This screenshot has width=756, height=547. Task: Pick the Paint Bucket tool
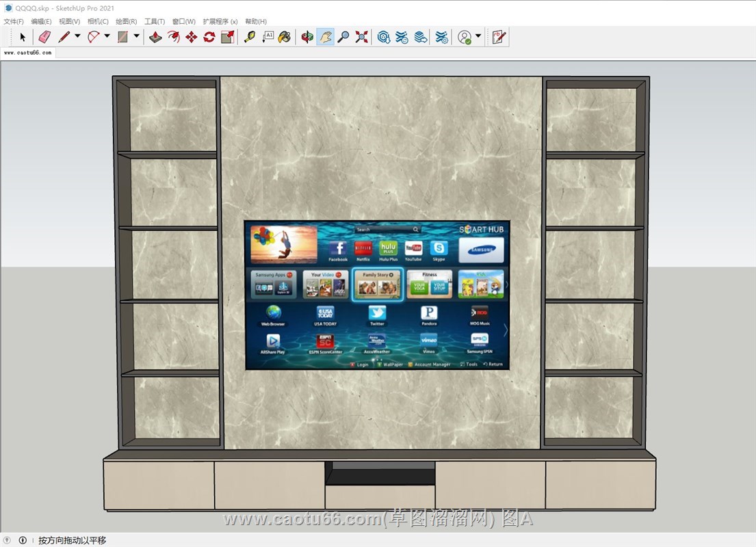click(x=285, y=37)
